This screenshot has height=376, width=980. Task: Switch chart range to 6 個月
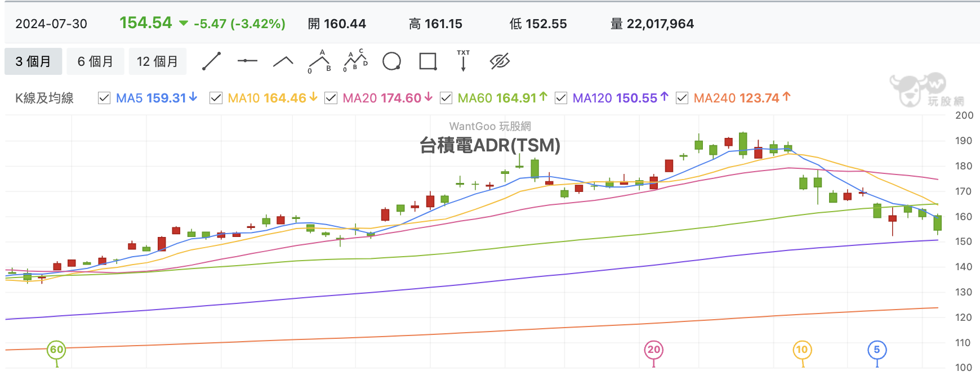pos(95,61)
